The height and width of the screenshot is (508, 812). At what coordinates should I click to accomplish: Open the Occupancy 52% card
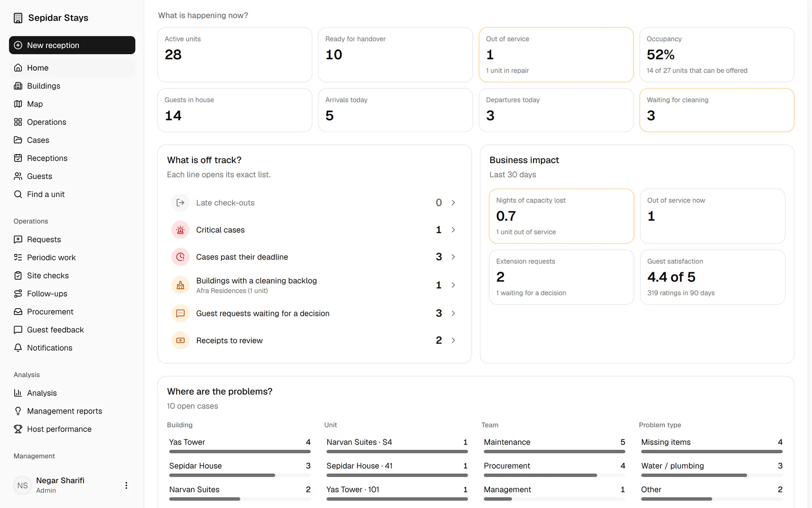[x=717, y=55]
